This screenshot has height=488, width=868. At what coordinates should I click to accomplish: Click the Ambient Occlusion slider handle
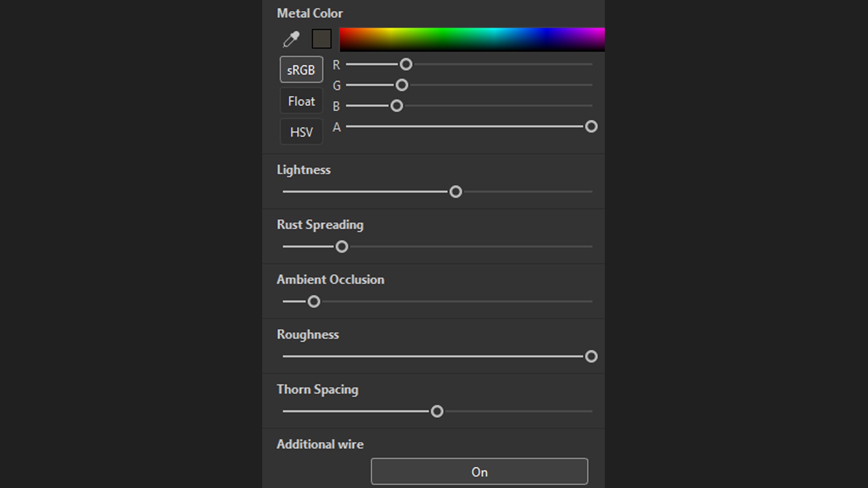[314, 301]
